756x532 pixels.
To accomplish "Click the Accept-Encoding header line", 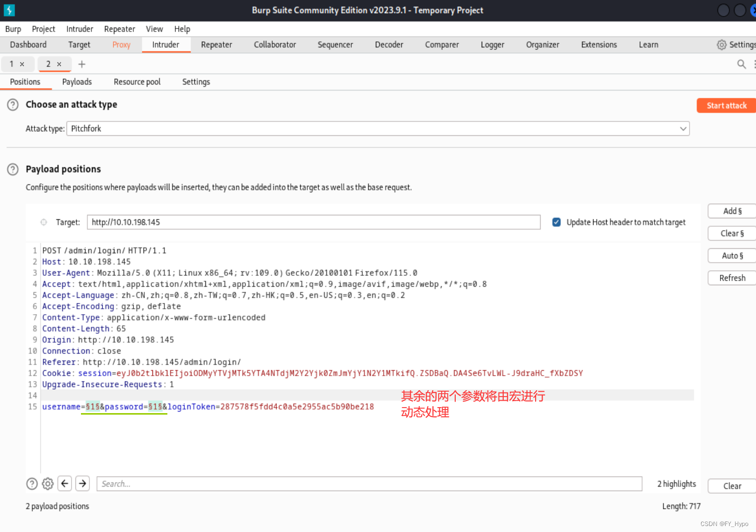I will (x=111, y=306).
